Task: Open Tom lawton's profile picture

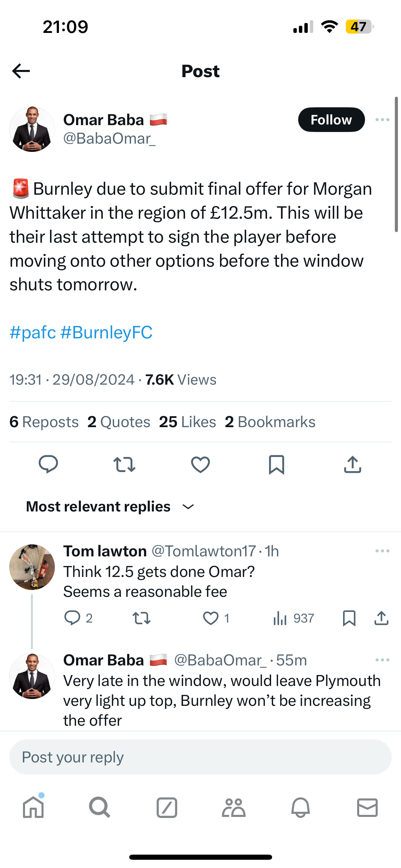Action: (x=32, y=567)
